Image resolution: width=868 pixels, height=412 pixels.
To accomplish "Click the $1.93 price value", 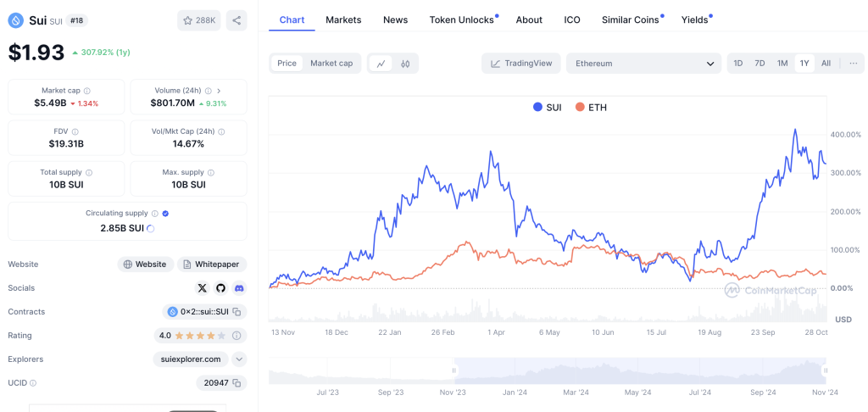I will pyautogui.click(x=36, y=52).
